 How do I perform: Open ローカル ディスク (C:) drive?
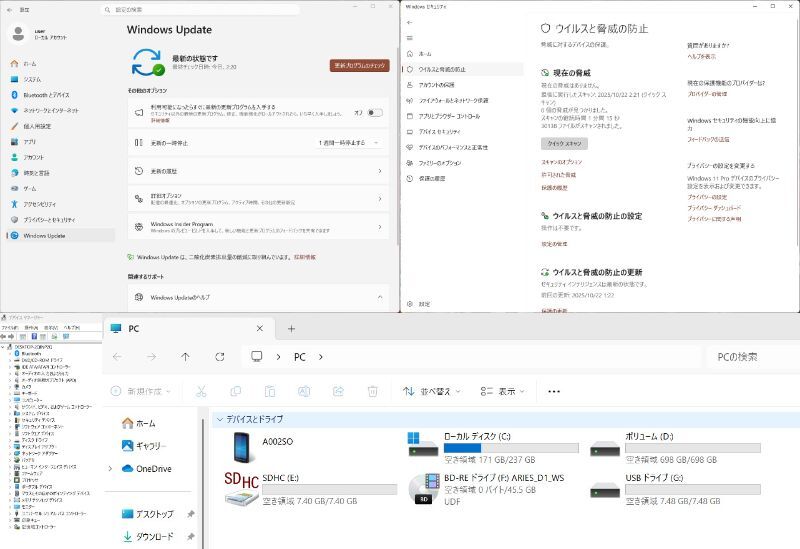pos(493,447)
